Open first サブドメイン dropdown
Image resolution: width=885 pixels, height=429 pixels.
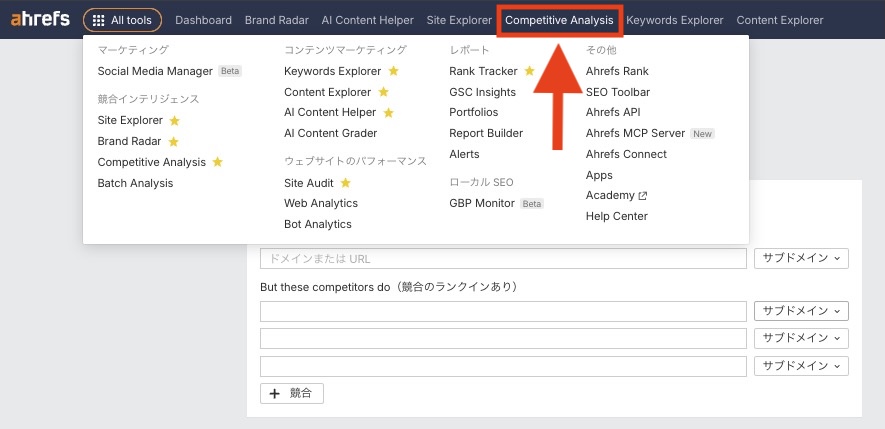(x=801, y=258)
